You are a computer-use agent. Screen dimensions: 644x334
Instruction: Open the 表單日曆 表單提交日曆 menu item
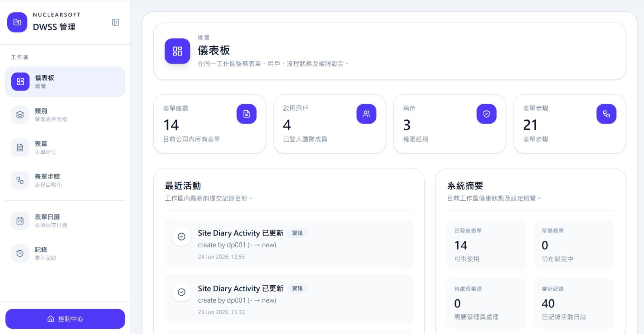pyautogui.click(x=65, y=221)
